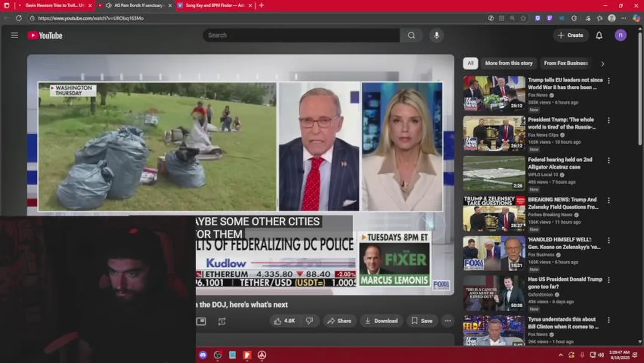Add page to favorites star icon
Screen dimensions: 644x363
524,18
